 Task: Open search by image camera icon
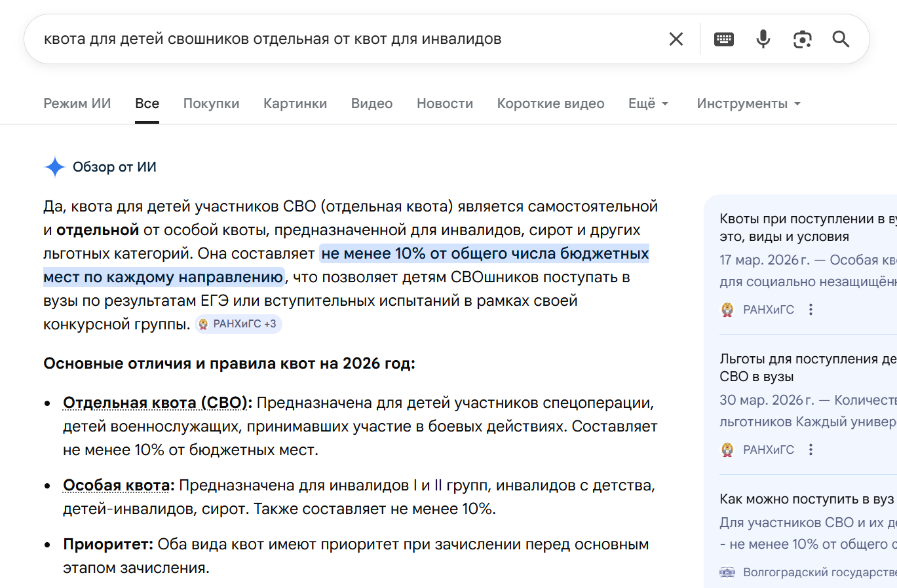tap(802, 39)
